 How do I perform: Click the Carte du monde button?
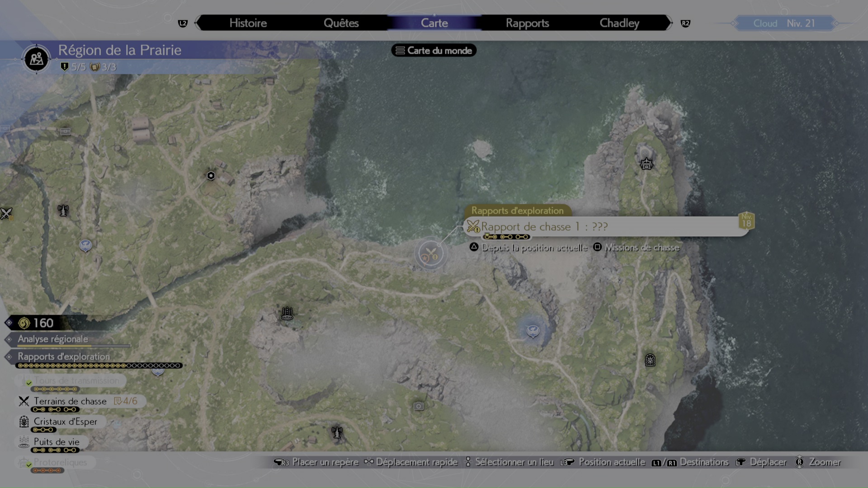(x=434, y=51)
